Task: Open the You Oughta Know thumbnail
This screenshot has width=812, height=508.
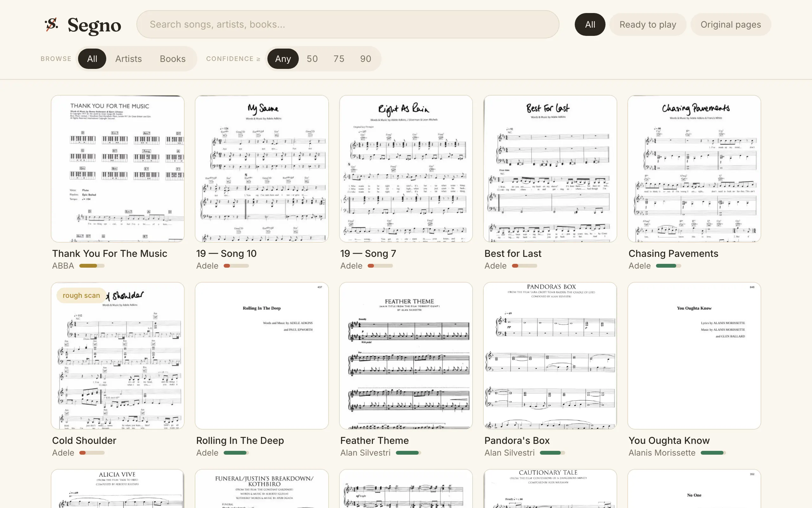Action: click(694, 356)
